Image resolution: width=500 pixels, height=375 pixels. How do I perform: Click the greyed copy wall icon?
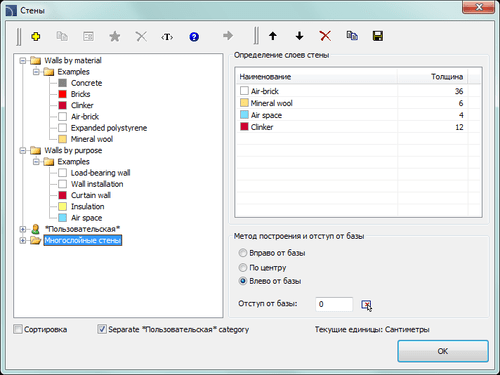(62, 36)
